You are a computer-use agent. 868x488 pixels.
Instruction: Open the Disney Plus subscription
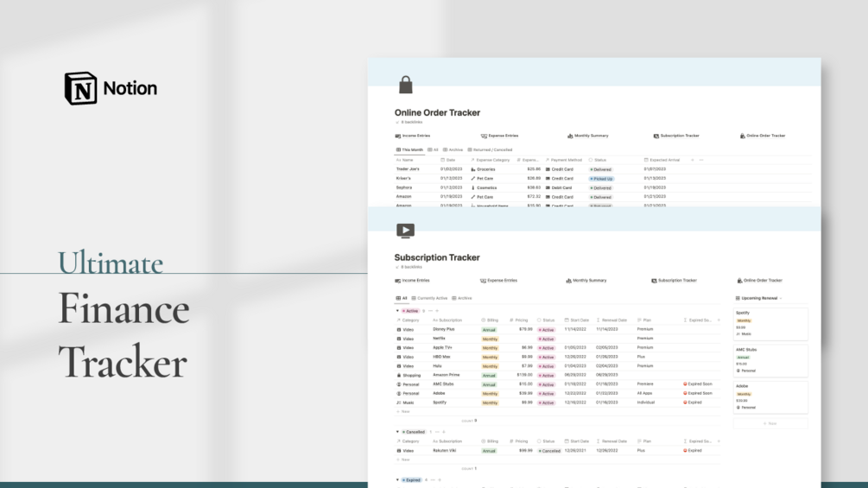[443, 329]
